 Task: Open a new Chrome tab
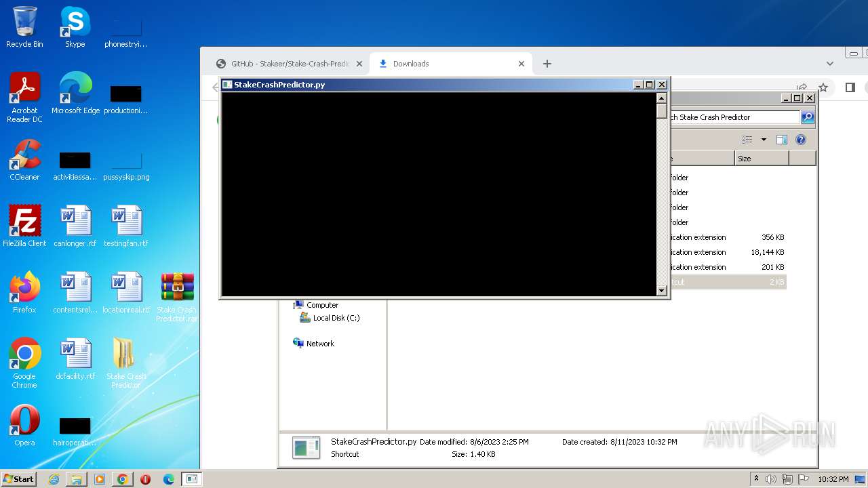tap(547, 64)
